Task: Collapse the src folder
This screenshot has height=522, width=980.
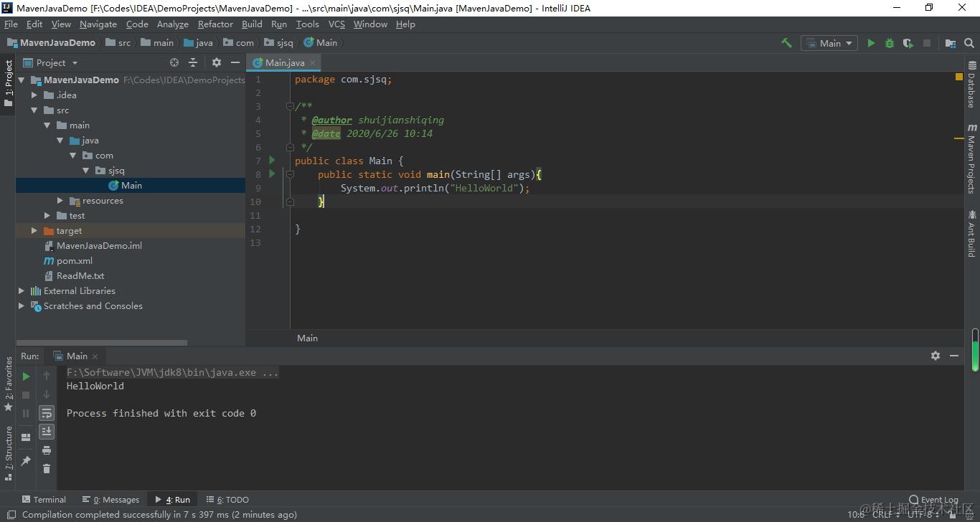Action: tap(34, 110)
